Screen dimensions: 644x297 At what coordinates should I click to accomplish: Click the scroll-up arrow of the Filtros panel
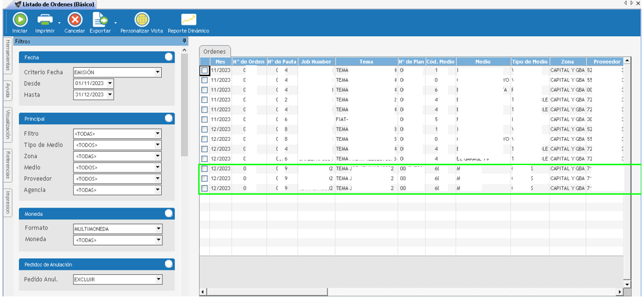pyautogui.click(x=184, y=50)
